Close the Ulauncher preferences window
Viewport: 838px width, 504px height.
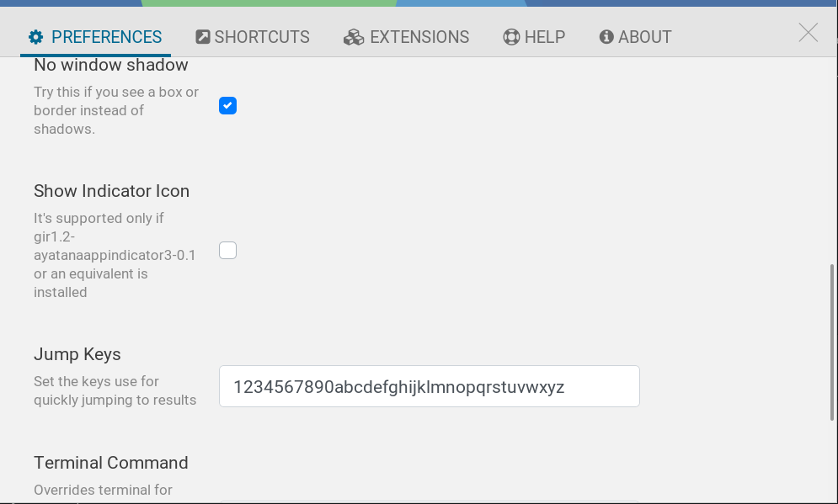(x=808, y=32)
